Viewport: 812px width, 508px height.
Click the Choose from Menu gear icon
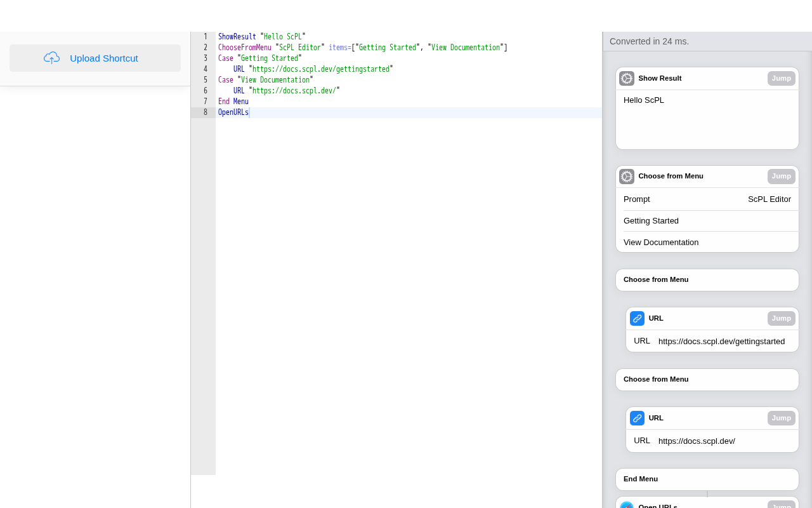(x=627, y=177)
